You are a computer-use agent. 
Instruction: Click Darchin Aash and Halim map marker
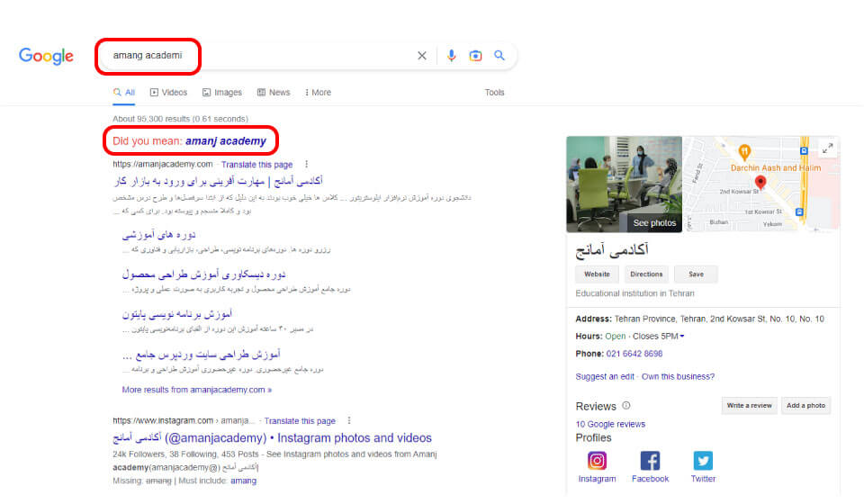coord(744,150)
